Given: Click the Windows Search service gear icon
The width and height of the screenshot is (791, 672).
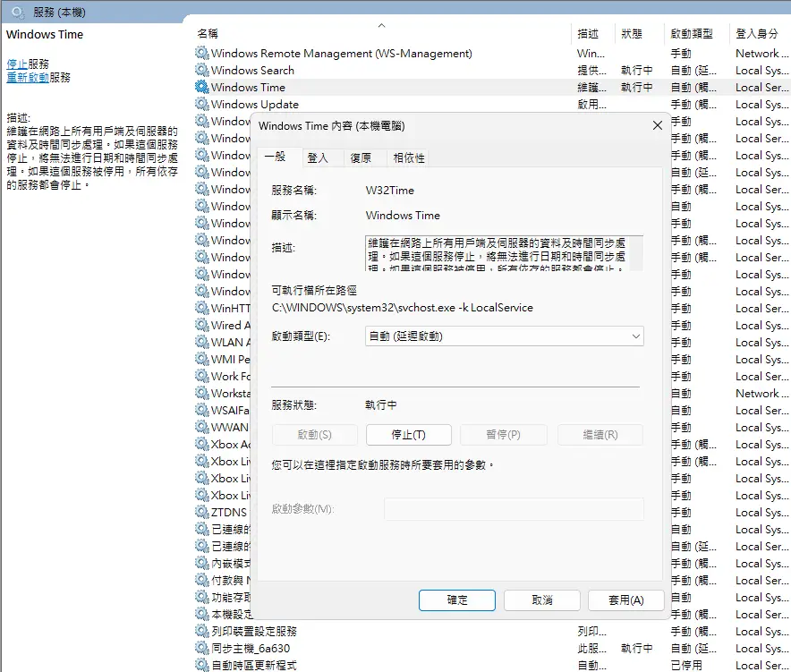Looking at the screenshot, I should point(201,71).
